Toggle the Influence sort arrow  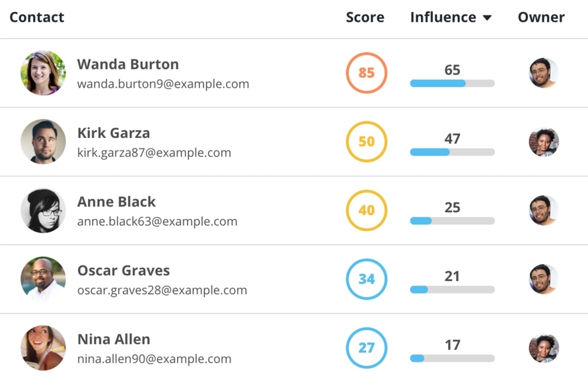pos(487,18)
